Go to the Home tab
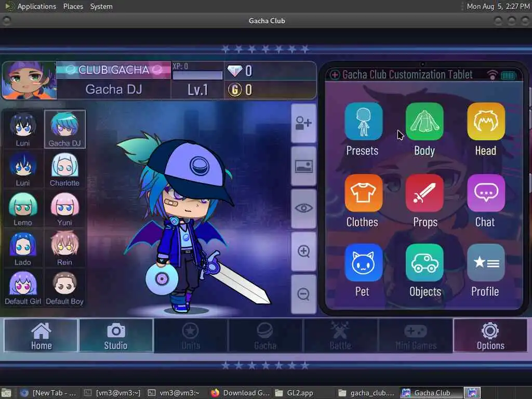 pos(41,335)
